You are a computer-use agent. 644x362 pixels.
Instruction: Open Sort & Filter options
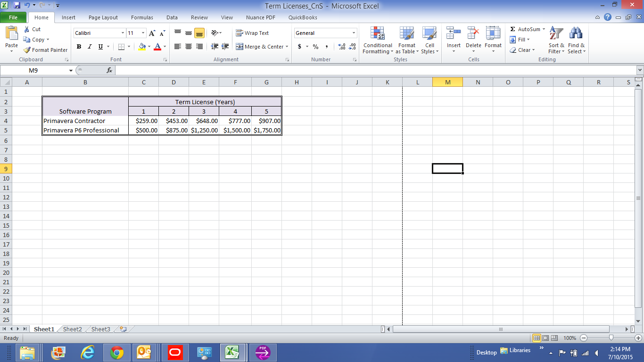point(556,41)
